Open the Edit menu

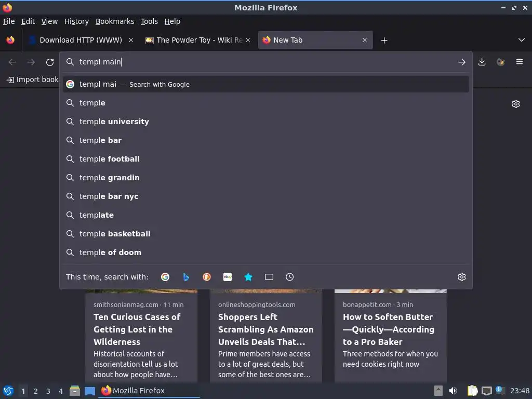(28, 21)
